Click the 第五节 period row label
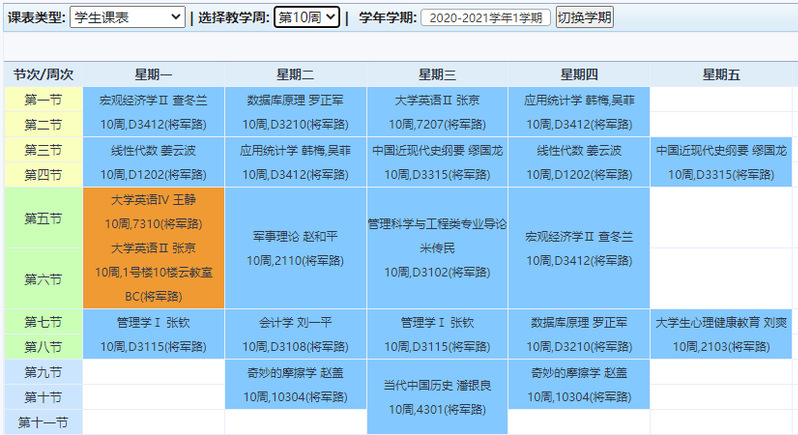The image size is (798, 435). click(x=43, y=218)
